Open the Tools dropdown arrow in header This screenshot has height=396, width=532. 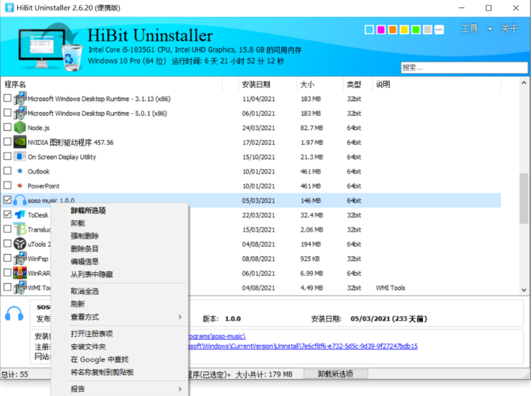(x=490, y=29)
